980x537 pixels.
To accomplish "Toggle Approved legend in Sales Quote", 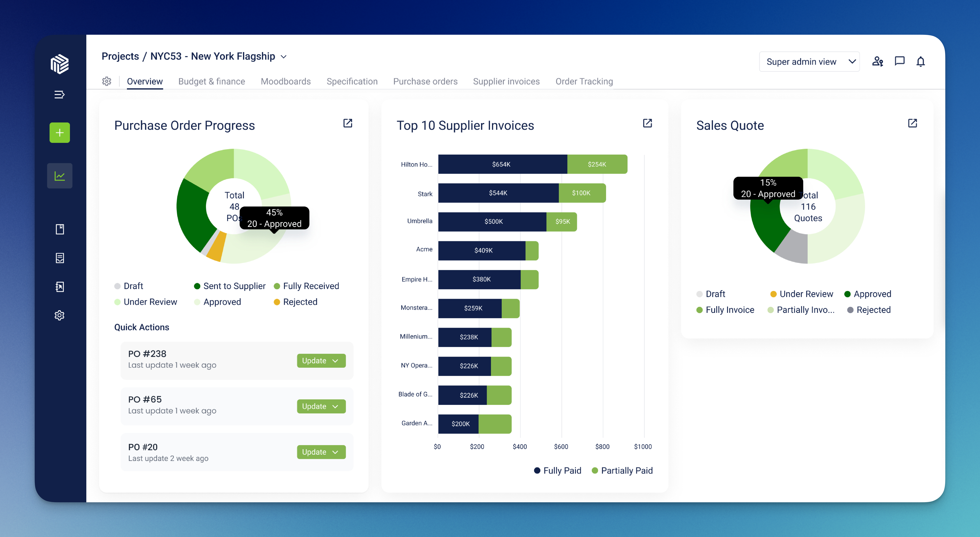I will pos(868,294).
